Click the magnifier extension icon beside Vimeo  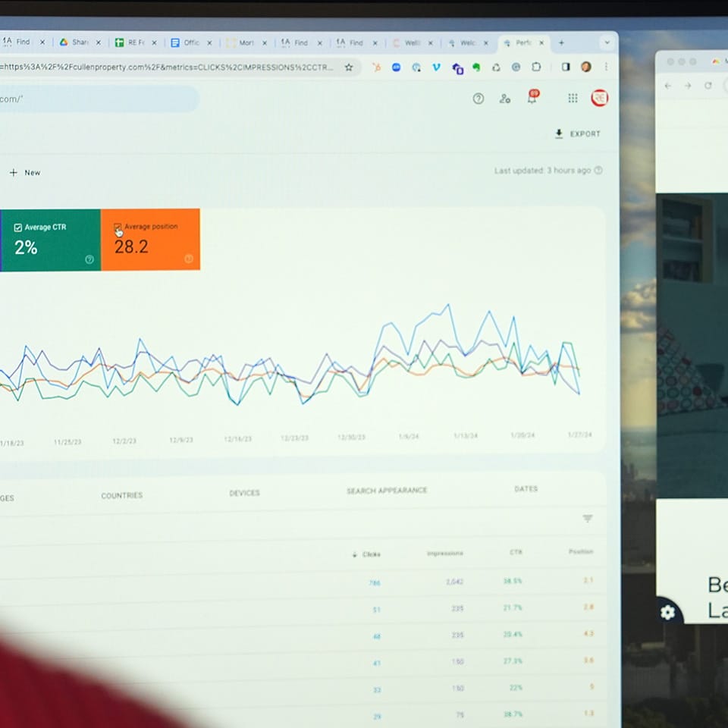point(416,67)
